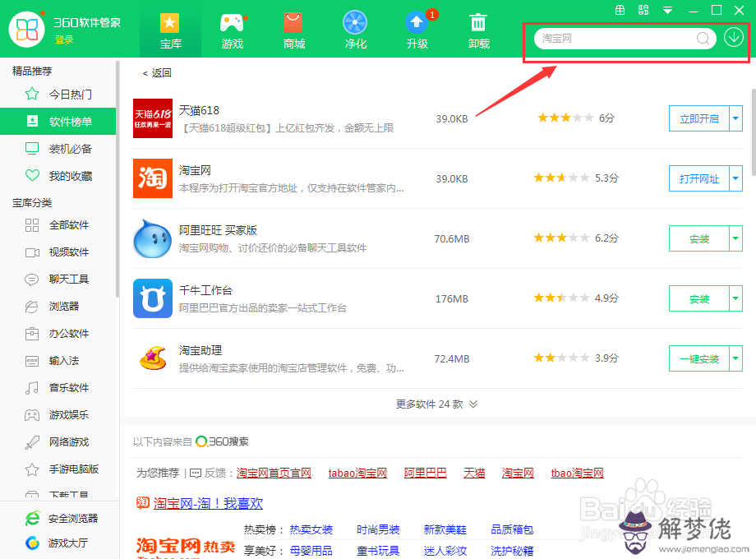756x559 pixels.
Task: Expand dropdown next to 立即开启 button
Action: point(736,118)
